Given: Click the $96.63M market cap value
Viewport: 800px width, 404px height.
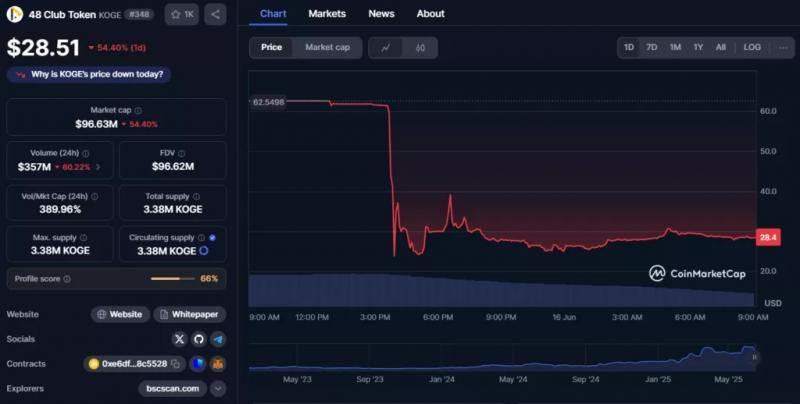Looking at the screenshot, I should [96, 124].
